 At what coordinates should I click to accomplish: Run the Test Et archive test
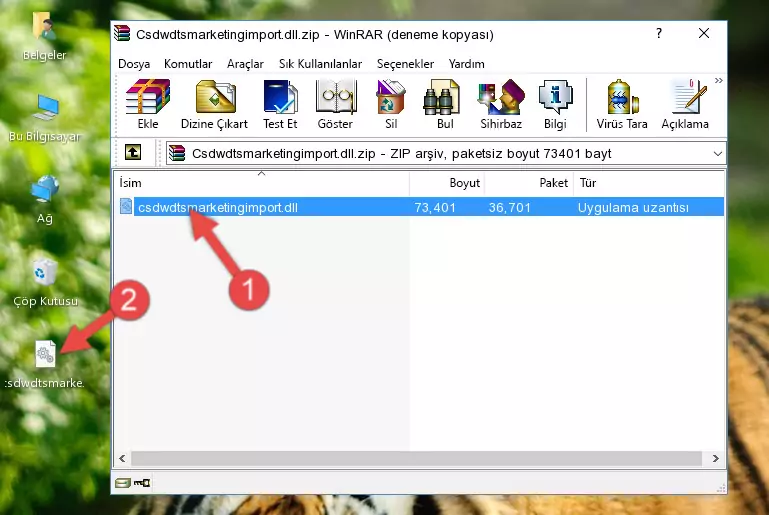point(280,104)
